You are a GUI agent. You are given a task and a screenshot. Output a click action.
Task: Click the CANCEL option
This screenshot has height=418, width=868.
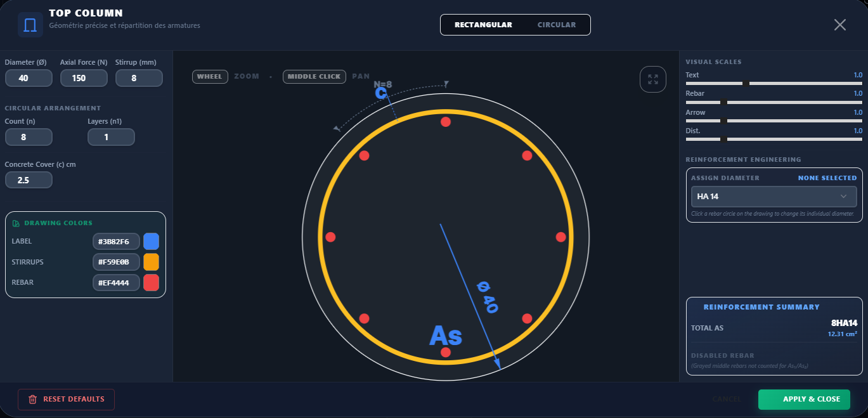click(x=727, y=400)
